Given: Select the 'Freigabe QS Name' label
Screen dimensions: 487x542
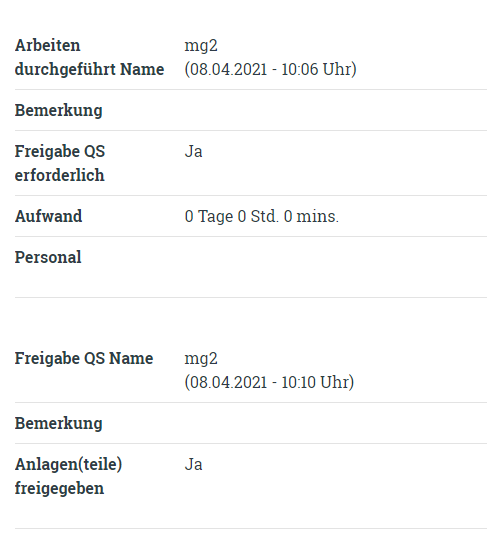Looking at the screenshot, I should point(84,358).
